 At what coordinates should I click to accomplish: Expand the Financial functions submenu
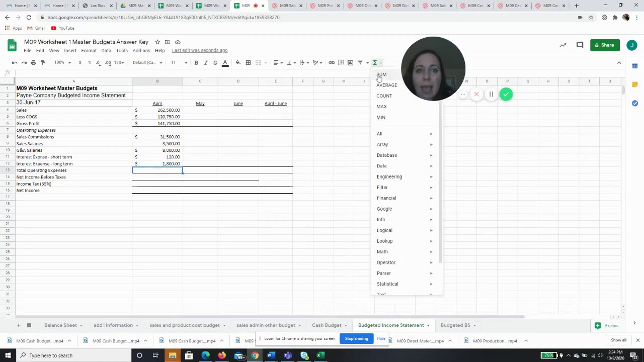405,198
